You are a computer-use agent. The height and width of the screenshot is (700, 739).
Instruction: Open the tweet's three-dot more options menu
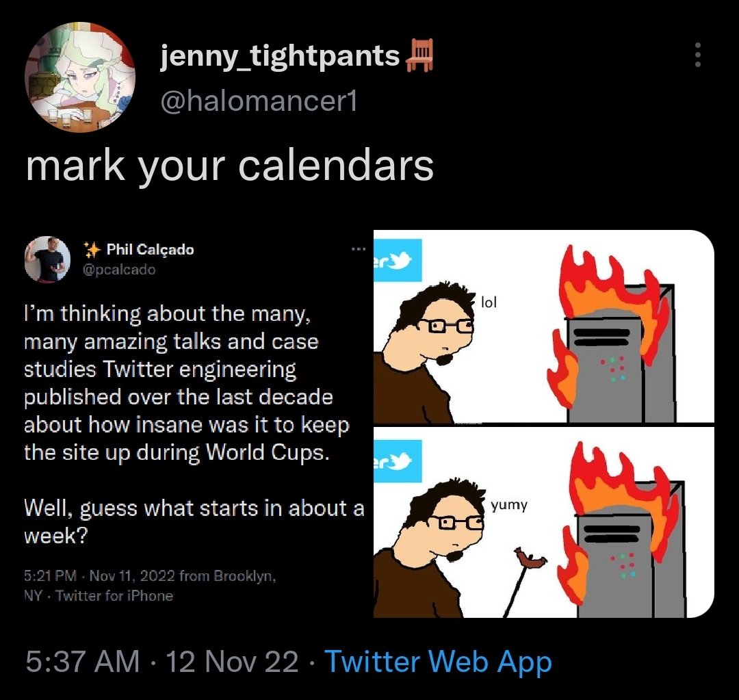click(697, 55)
